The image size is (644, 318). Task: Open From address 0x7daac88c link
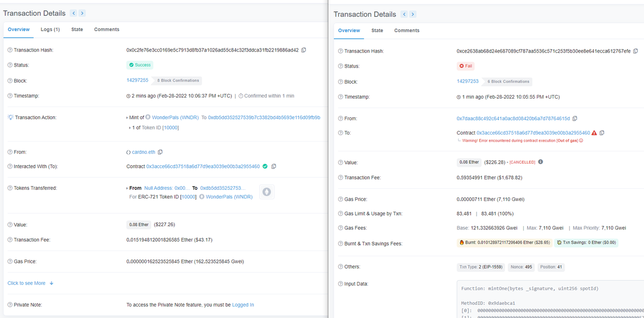tap(513, 118)
